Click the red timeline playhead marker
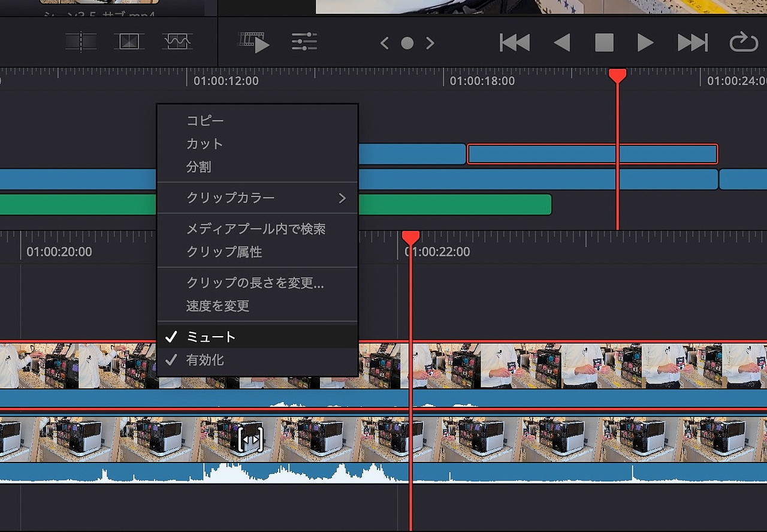This screenshot has width=767, height=532. (617, 75)
